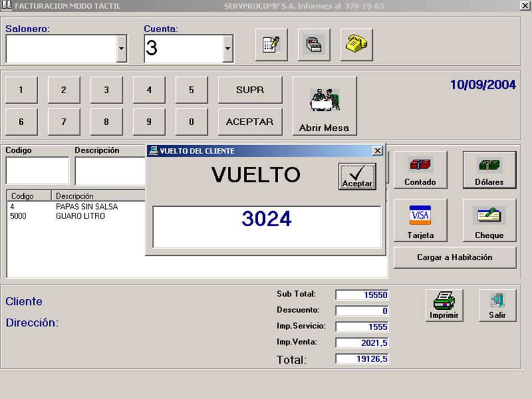
Task: Click the ACEPTAR keypad button
Action: pos(250,122)
